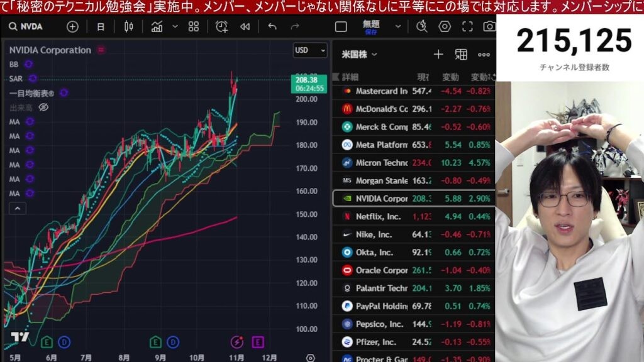644x362 pixels.
Task: Open the purple E earnings marker
Action: [x=258, y=342]
